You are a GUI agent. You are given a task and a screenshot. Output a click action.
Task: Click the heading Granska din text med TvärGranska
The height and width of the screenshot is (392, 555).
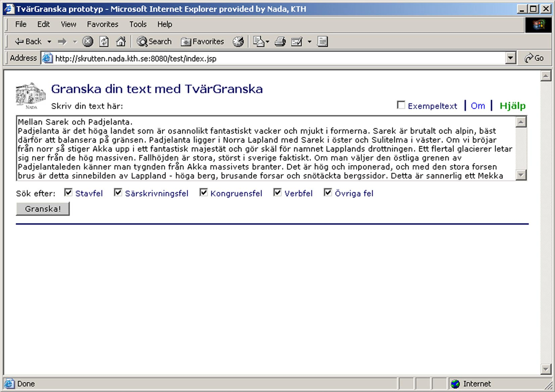click(157, 89)
